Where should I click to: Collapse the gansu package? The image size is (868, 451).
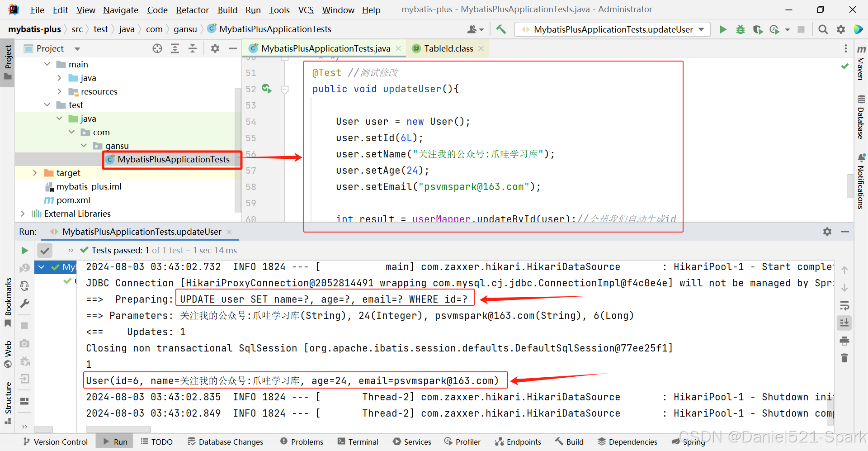click(84, 146)
